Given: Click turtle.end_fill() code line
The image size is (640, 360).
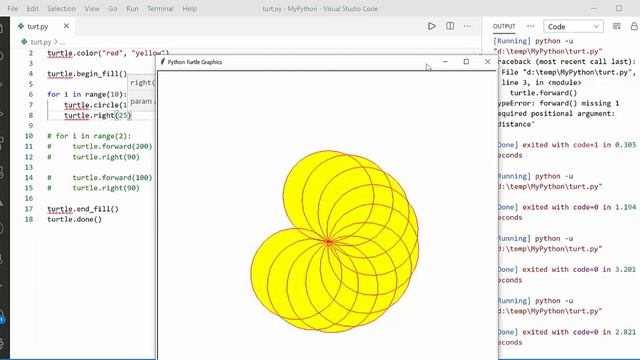Looking at the screenshot, I should pyautogui.click(x=83, y=209).
